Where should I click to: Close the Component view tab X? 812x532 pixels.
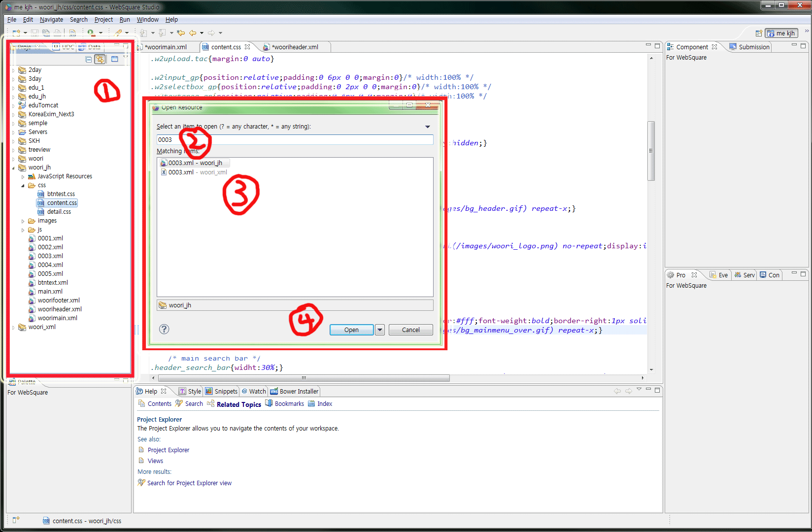(x=714, y=47)
